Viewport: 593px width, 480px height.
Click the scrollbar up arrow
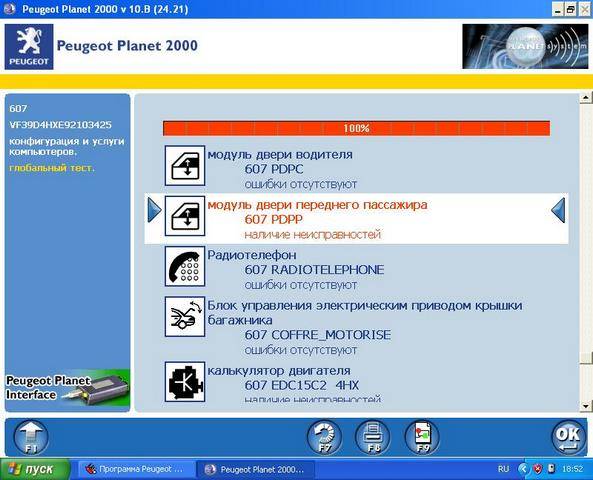pos(586,98)
